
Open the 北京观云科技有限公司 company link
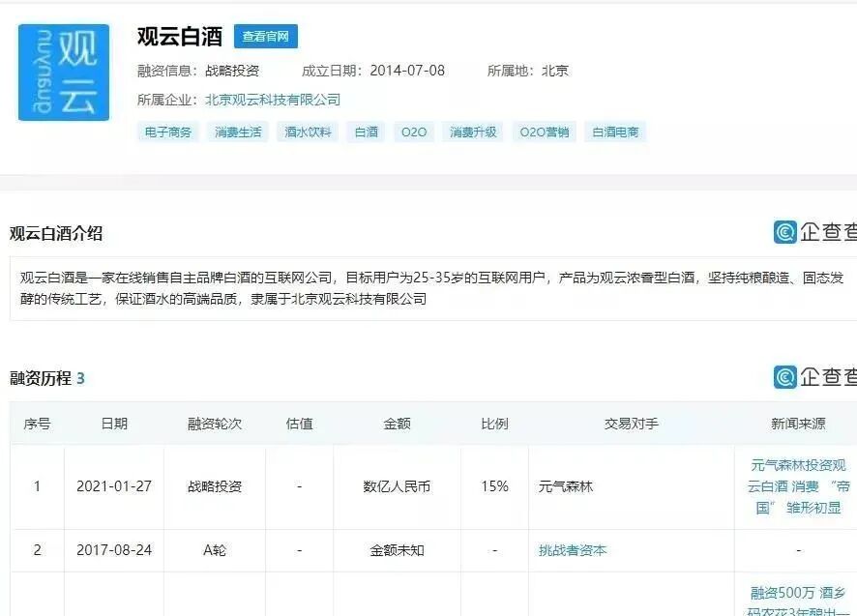click(x=273, y=100)
